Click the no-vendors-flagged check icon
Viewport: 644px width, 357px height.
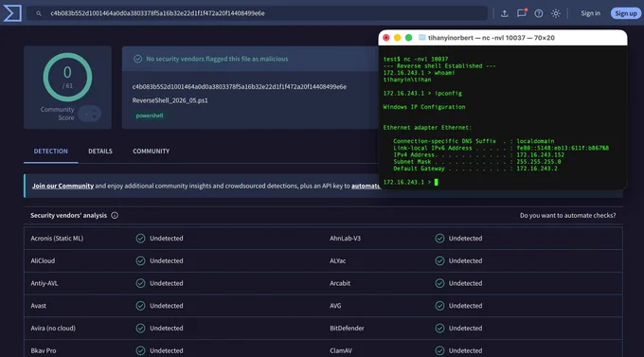(138, 59)
